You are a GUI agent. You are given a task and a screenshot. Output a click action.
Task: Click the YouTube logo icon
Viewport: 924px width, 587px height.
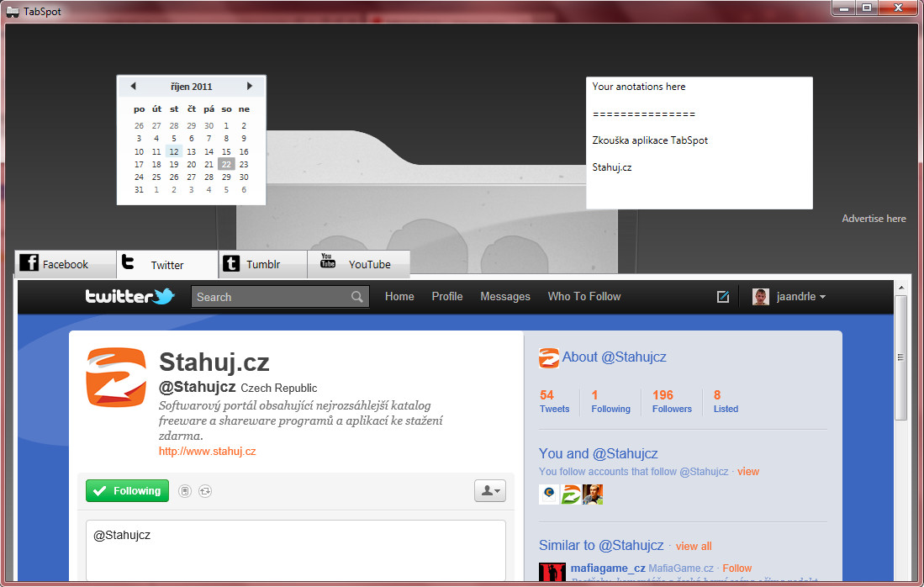point(328,261)
